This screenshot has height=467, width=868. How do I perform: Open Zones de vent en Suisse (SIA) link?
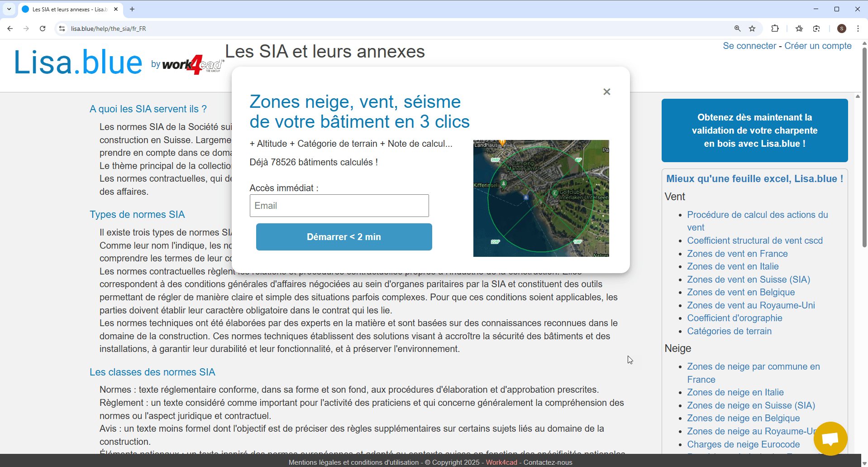[x=749, y=279]
